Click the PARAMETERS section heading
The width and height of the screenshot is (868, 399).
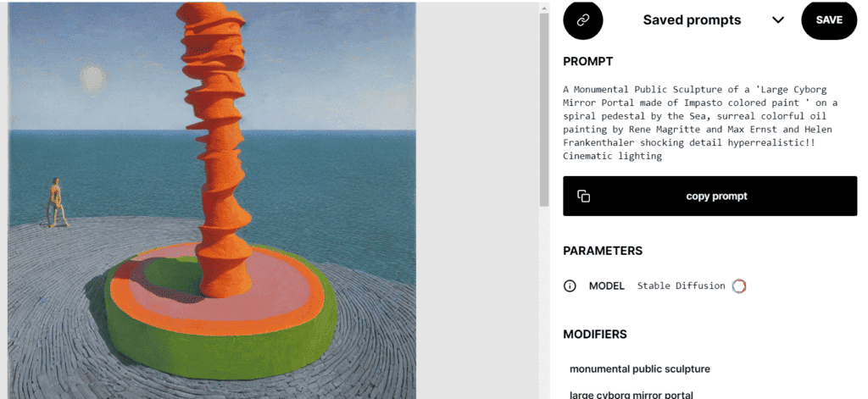tap(603, 251)
